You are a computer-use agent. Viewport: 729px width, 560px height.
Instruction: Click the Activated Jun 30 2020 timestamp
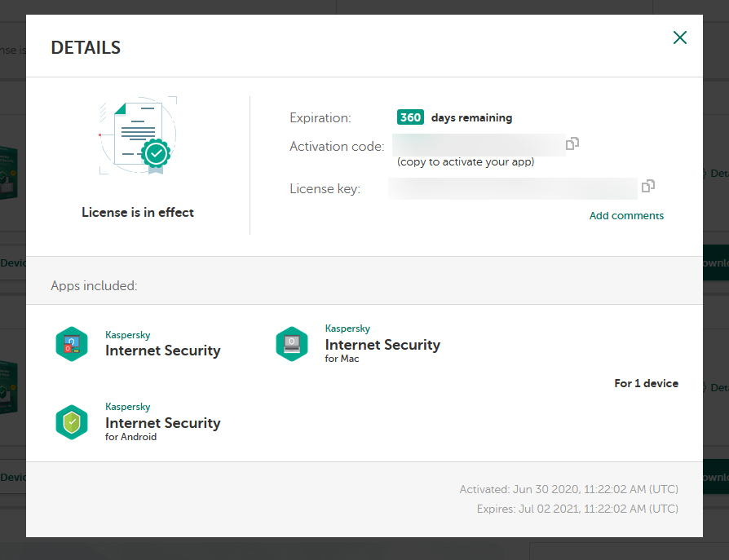[x=568, y=489]
